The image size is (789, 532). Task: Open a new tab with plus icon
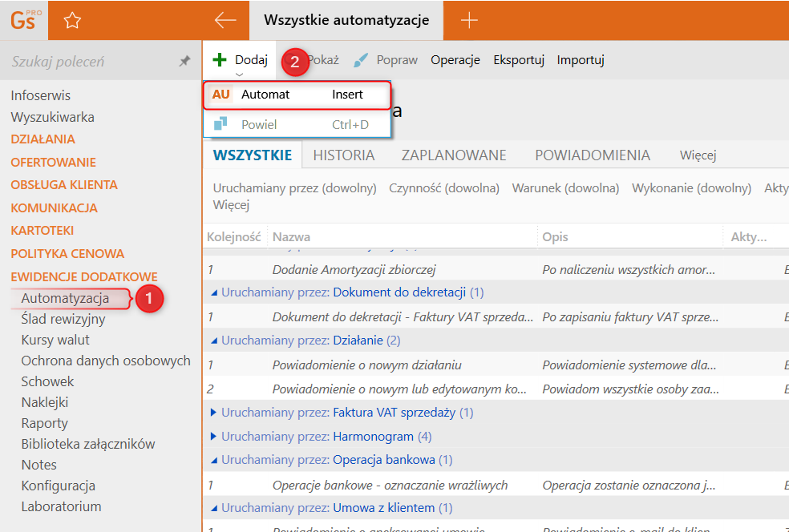click(x=469, y=21)
